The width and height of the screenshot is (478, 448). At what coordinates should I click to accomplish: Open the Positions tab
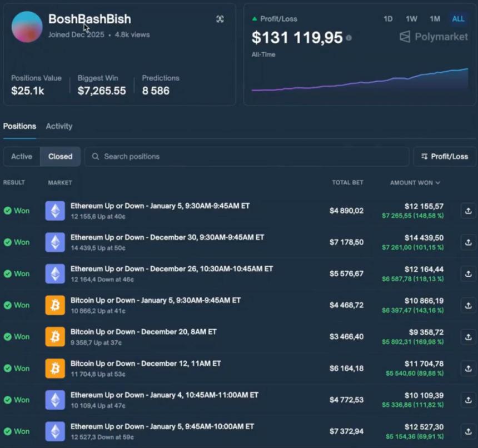(19, 126)
